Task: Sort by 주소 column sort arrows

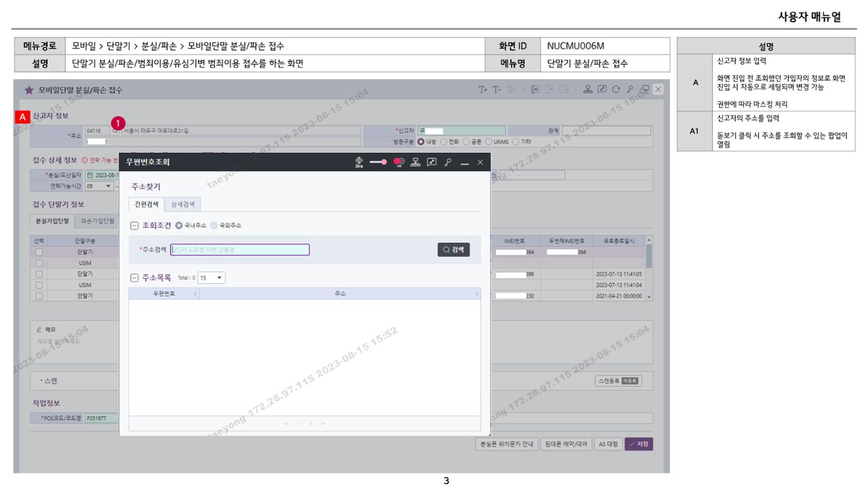Action: pos(477,293)
